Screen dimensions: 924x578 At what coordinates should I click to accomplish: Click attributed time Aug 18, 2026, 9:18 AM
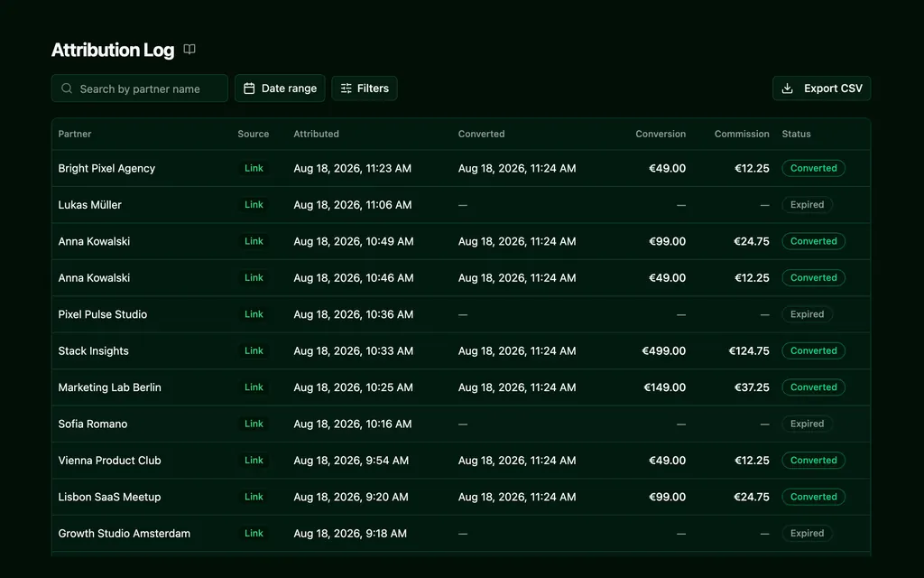(350, 534)
